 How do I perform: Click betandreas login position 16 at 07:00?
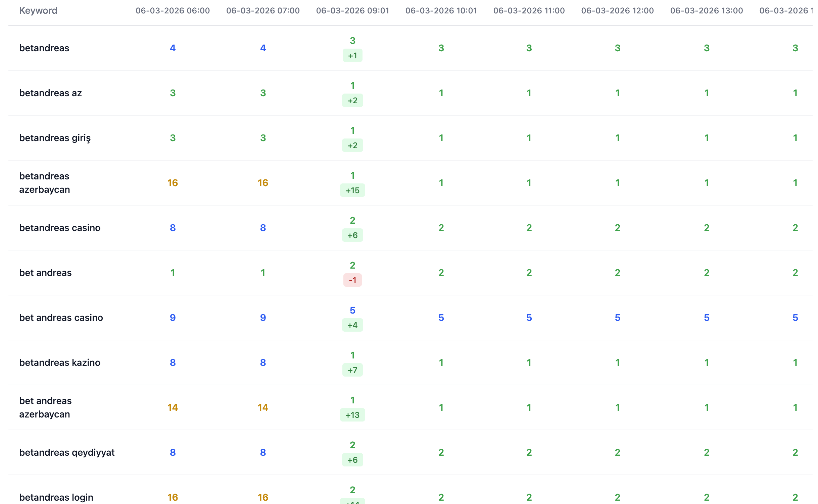[263, 497]
